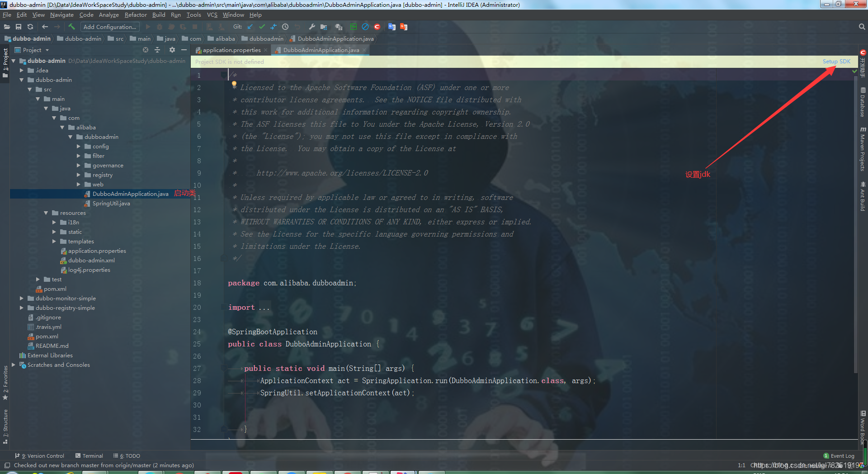Click the blue crossed-circle toolbar icon
The width and height of the screenshot is (868, 474).
pyautogui.click(x=365, y=27)
